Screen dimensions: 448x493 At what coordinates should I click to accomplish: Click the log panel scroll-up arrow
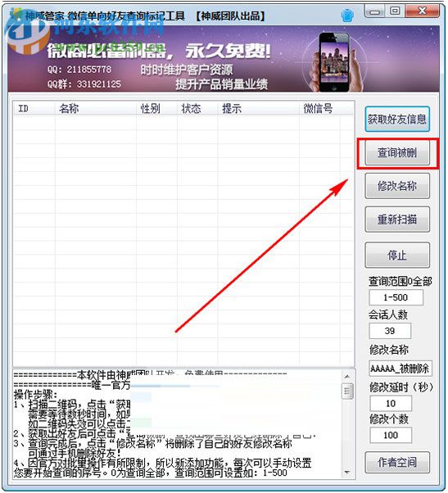click(x=347, y=377)
